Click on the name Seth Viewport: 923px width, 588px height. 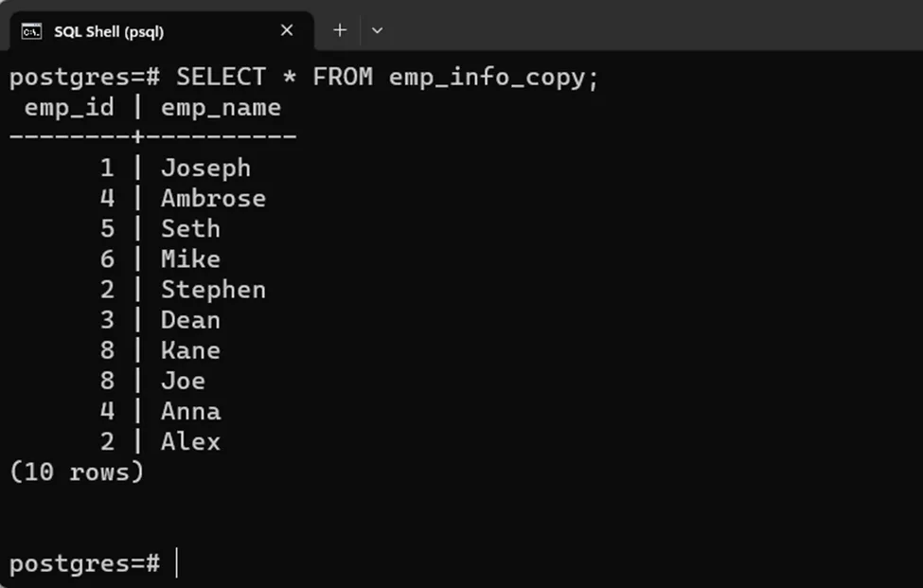click(190, 229)
